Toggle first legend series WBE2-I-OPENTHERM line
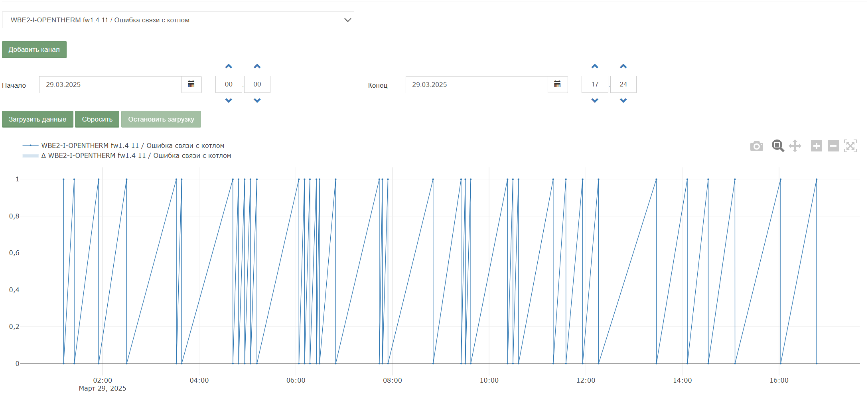This screenshot has height=393, width=868. [x=124, y=145]
